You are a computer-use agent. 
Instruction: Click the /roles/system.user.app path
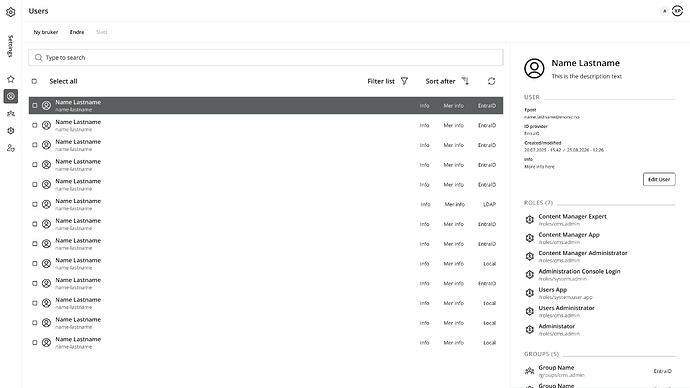point(565,297)
